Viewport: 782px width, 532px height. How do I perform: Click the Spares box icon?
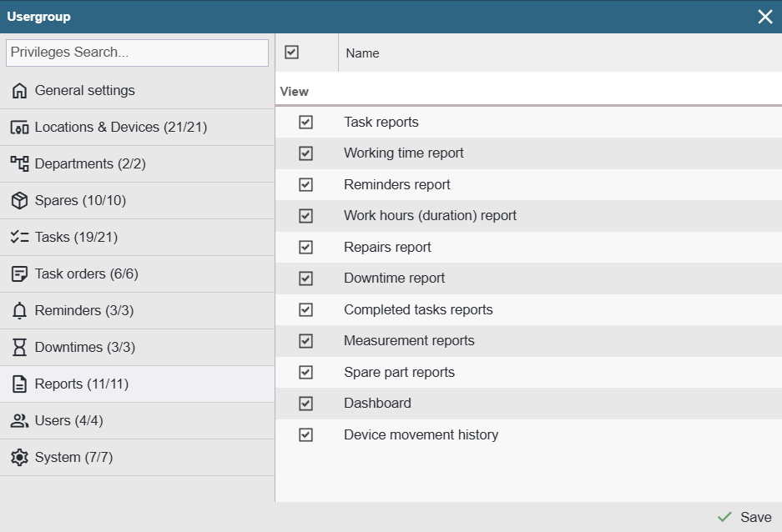coord(19,201)
